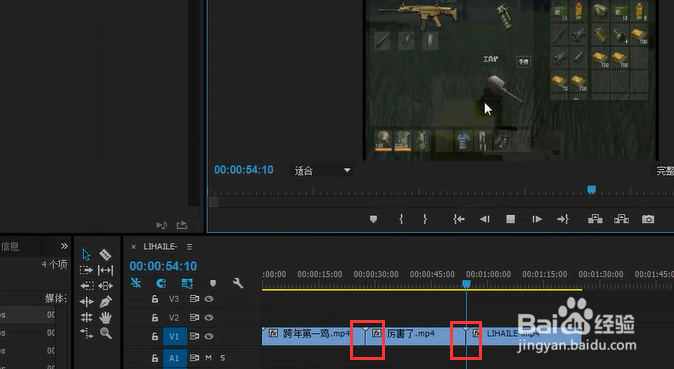Toggle sync lock on track V1
Viewport: 674px width, 369px height.
point(194,336)
